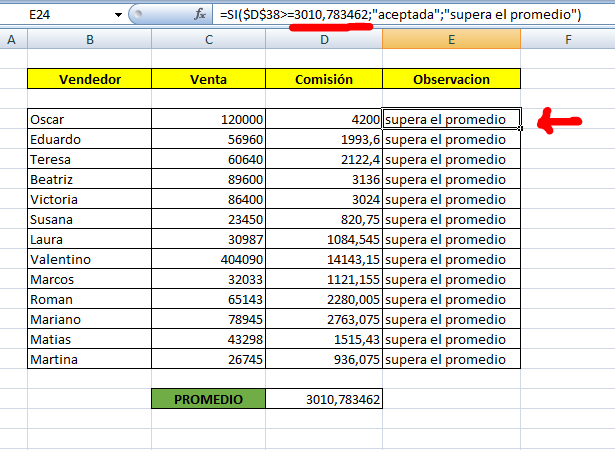Image resolution: width=615 pixels, height=450 pixels.
Task: Click the Name Box showing E24
Action: pyautogui.click(x=60, y=15)
